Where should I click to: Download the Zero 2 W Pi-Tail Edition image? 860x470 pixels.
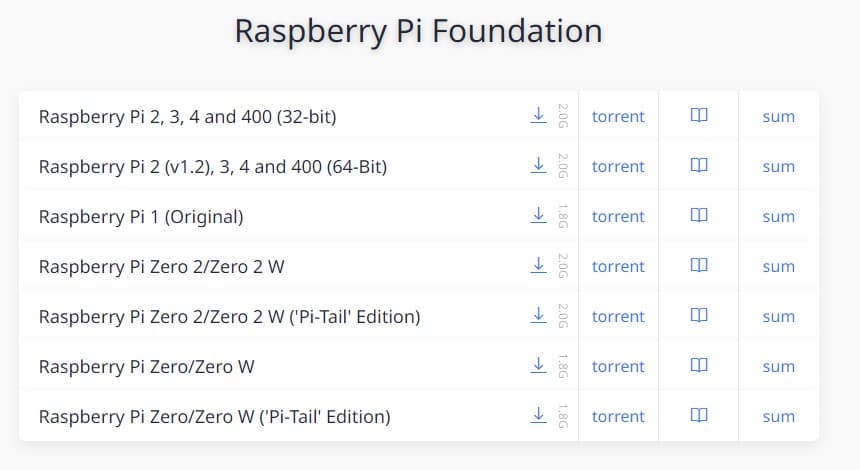pyautogui.click(x=539, y=315)
